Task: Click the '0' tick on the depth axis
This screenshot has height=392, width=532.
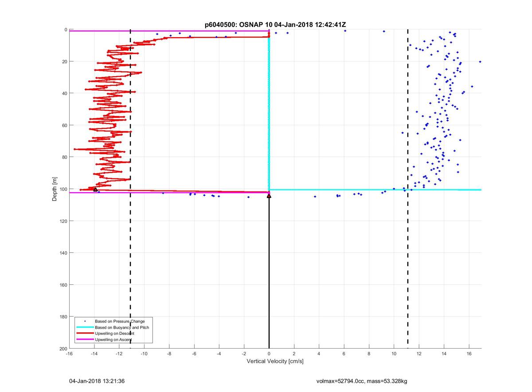Action: pyautogui.click(x=66, y=30)
